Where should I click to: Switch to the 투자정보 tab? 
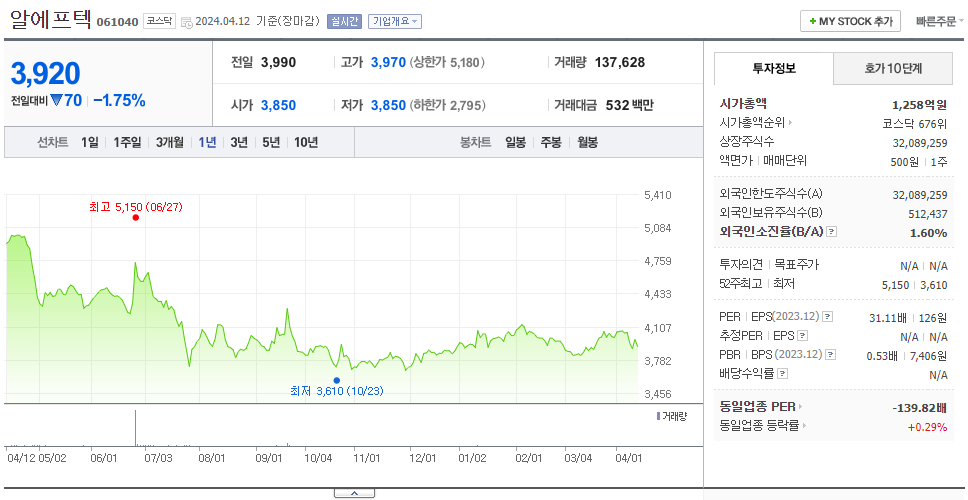tap(774, 69)
